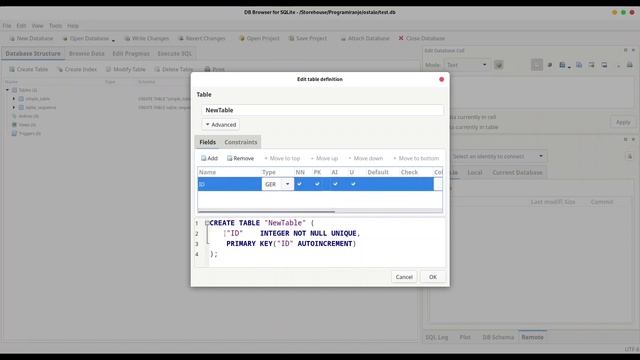
Task: Select the Local tab in Remote panel
Action: [x=475, y=173]
